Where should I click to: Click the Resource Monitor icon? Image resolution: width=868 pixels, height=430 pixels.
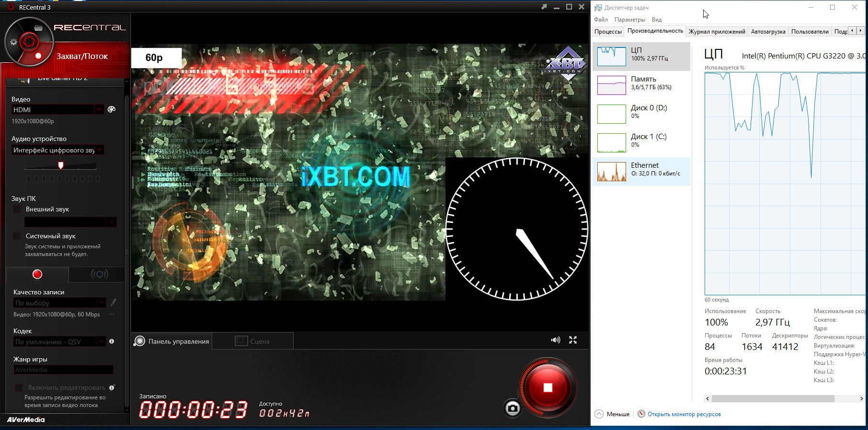[x=641, y=414]
